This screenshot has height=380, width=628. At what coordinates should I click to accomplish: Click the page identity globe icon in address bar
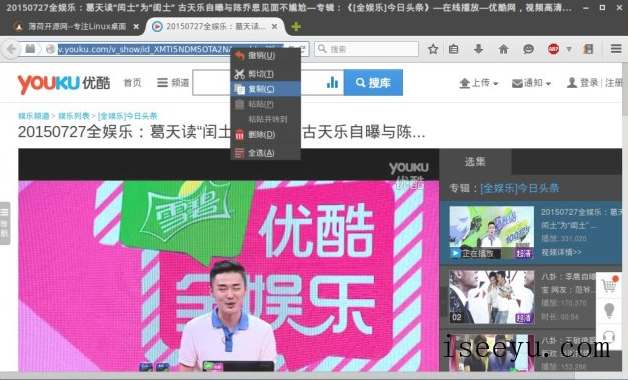(x=50, y=49)
